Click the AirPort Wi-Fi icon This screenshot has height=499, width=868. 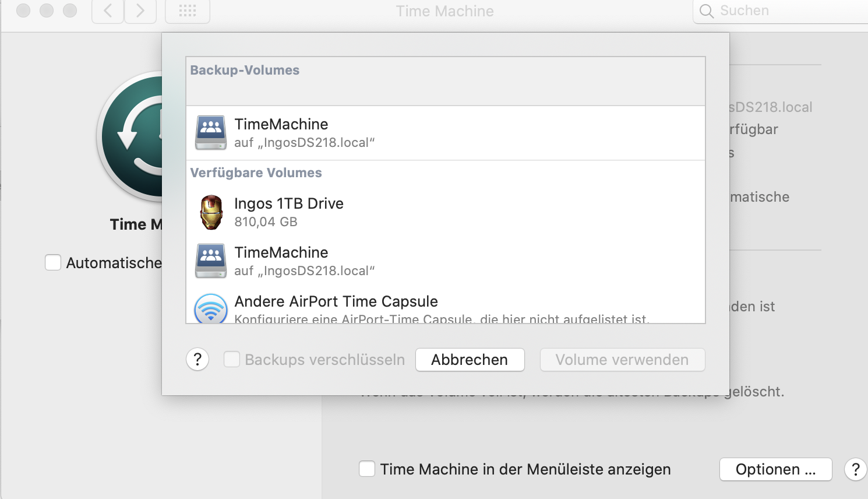(211, 308)
